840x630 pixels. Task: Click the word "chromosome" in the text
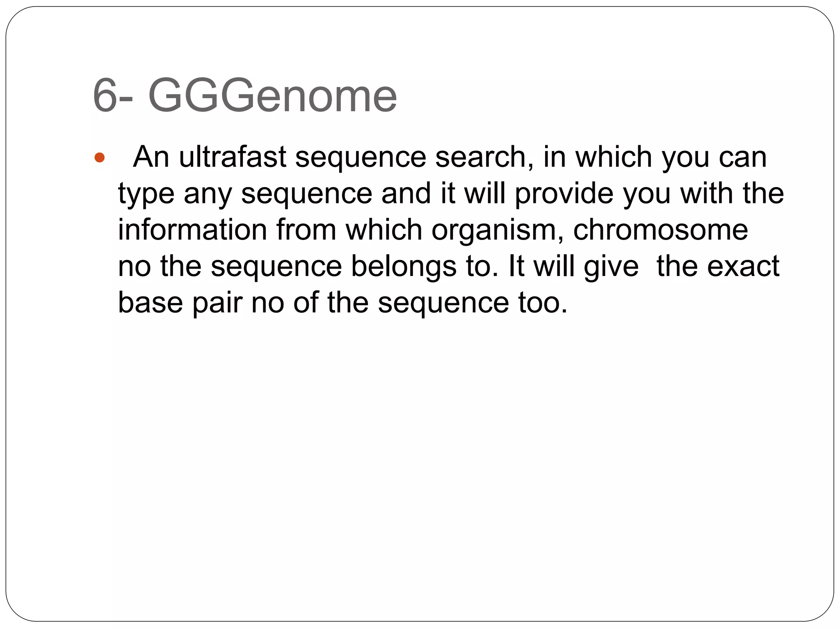pos(660,229)
